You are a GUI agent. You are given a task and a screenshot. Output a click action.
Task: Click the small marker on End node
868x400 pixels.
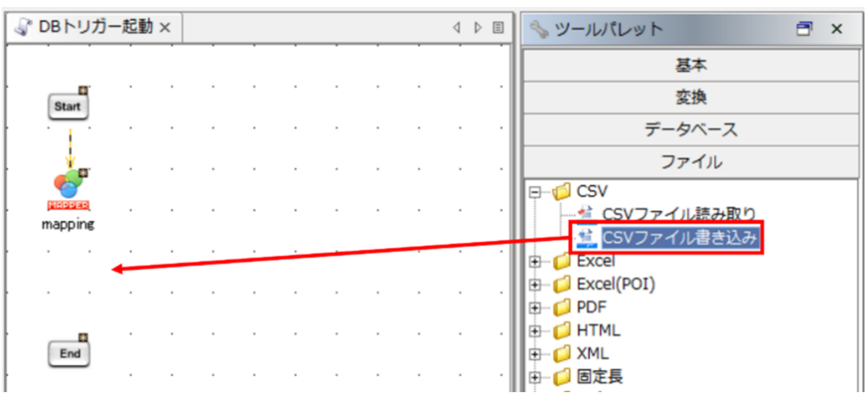(x=83, y=337)
